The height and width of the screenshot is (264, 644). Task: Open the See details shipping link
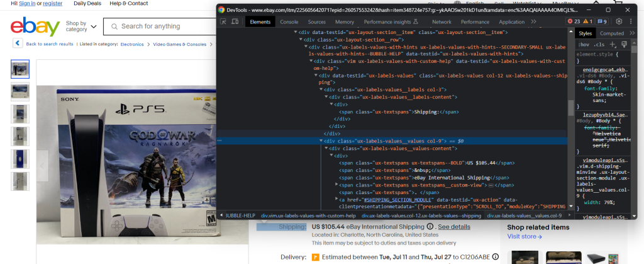[x=453, y=227]
